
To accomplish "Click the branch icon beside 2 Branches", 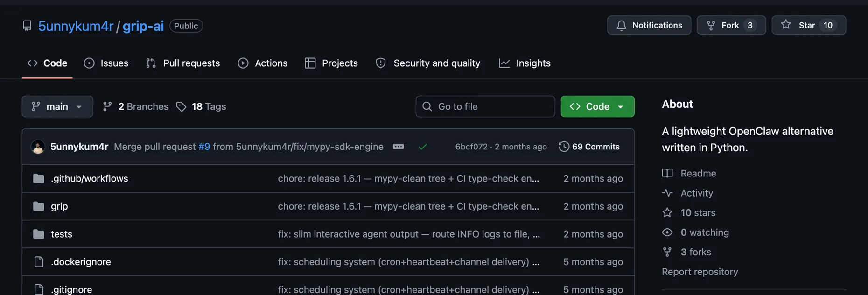I will tap(107, 106).
